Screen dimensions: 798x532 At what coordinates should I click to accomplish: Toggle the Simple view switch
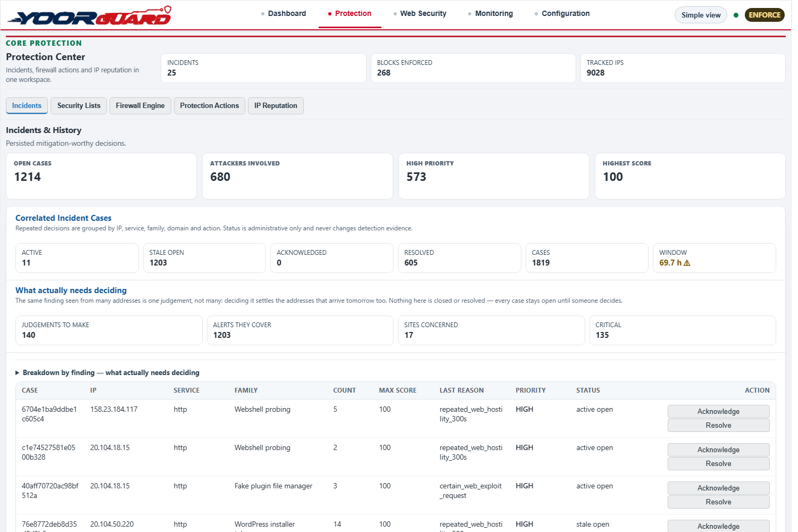tap(701, 15)
